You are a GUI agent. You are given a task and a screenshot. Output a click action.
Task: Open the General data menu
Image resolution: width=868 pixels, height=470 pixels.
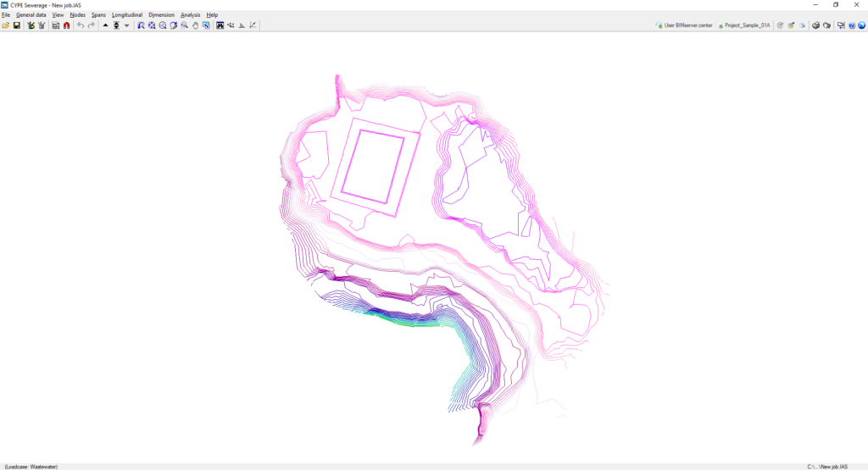[31, 15]
